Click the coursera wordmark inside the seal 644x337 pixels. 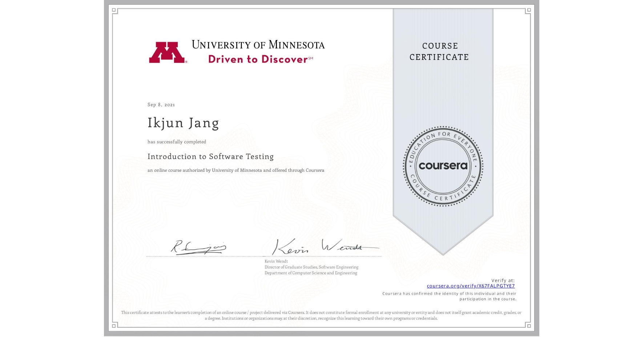pos(443,166)
